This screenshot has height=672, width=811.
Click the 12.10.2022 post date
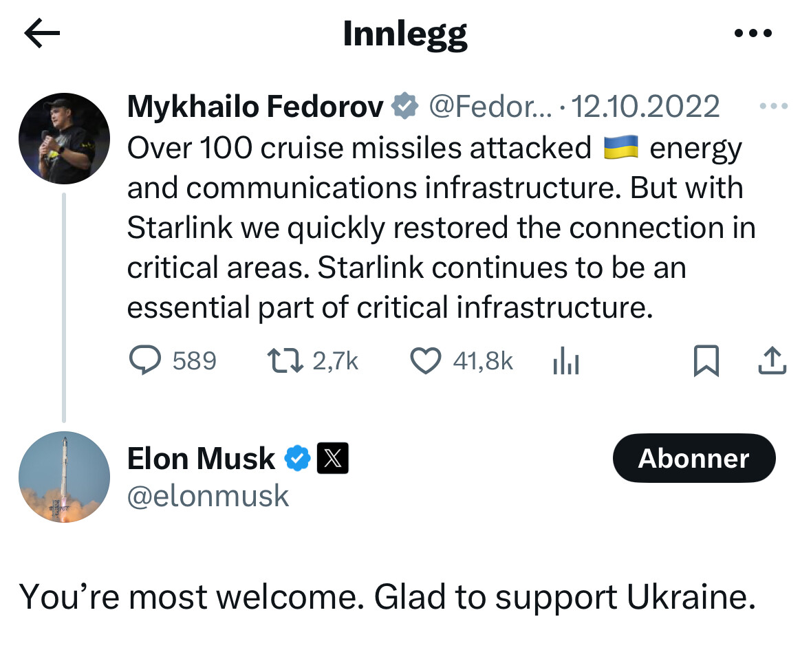point(645,107)
